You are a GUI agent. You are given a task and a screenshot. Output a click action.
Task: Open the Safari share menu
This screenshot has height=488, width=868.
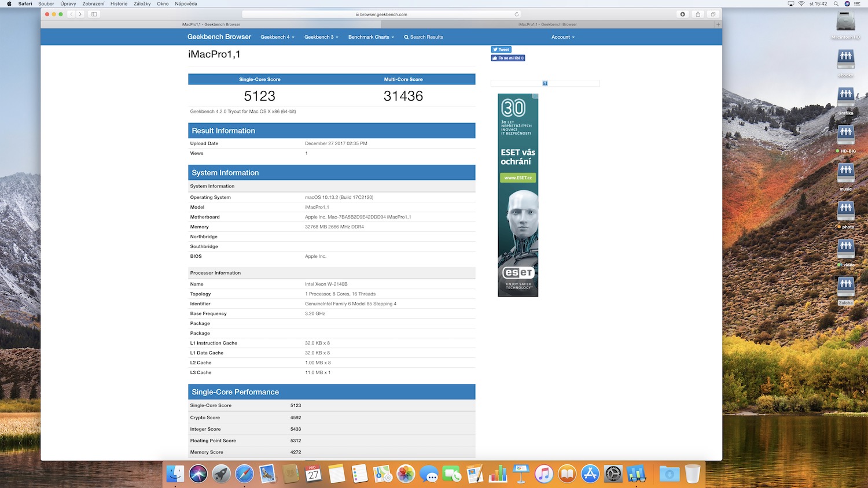[698, 14]
